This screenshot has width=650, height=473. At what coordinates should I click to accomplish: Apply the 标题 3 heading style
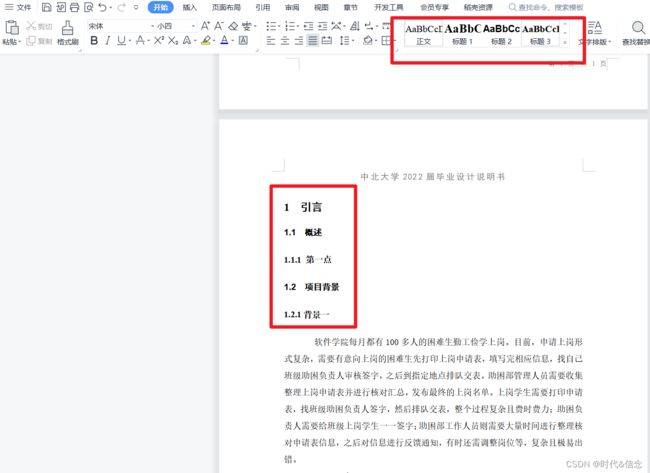pyautogui.click(x=540, y=33)
